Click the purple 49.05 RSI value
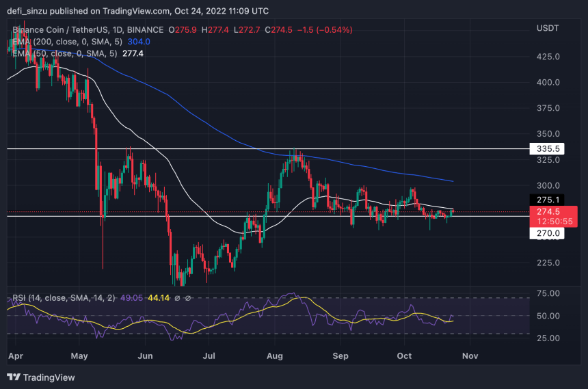The height and width of the screenshot is (389, 588). pyautogui.click(x=132, y=298)
